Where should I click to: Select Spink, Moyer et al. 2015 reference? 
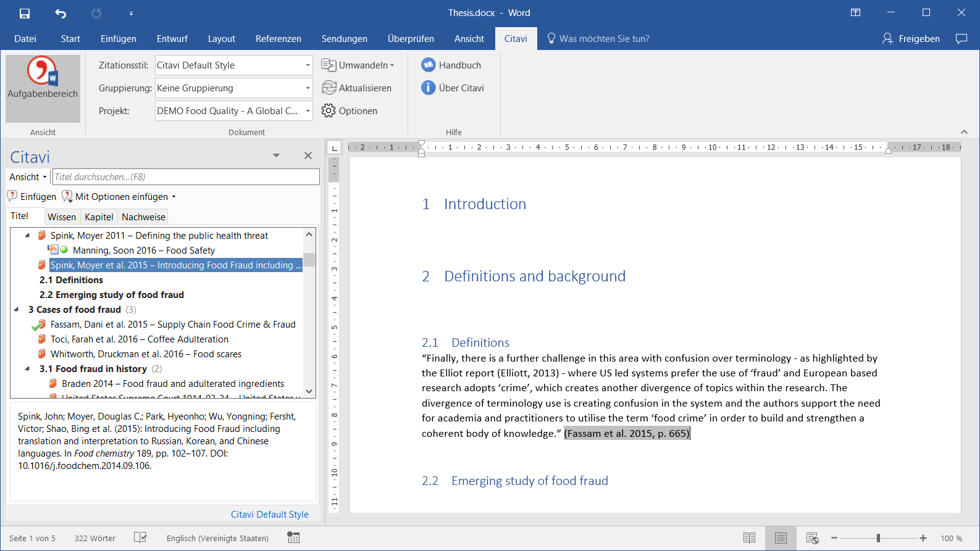point(175,265)
